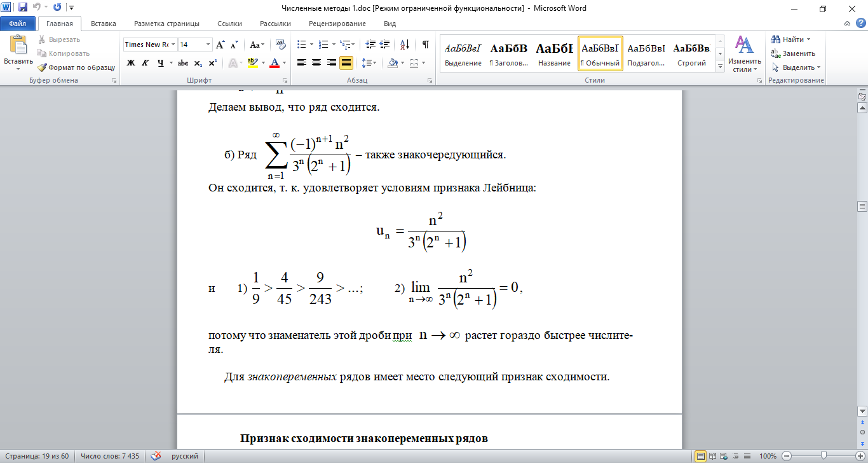868x463 pixels.
Task: Apply yellow text highlight color
Action: [x=252, y=63]
